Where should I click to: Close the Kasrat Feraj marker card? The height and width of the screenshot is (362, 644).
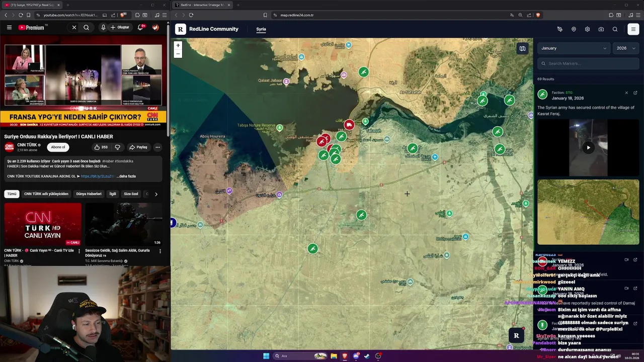[x=626, y=93]
